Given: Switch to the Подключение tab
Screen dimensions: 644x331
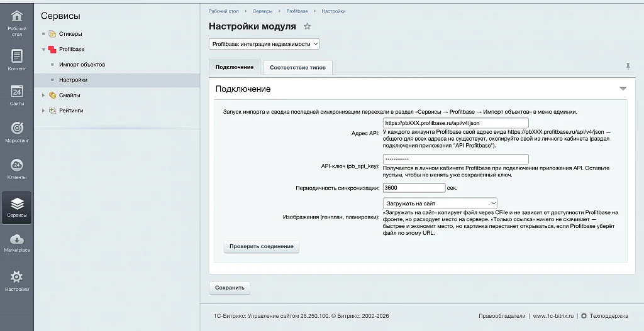Looking at the screenshot, I should [235, 67].
